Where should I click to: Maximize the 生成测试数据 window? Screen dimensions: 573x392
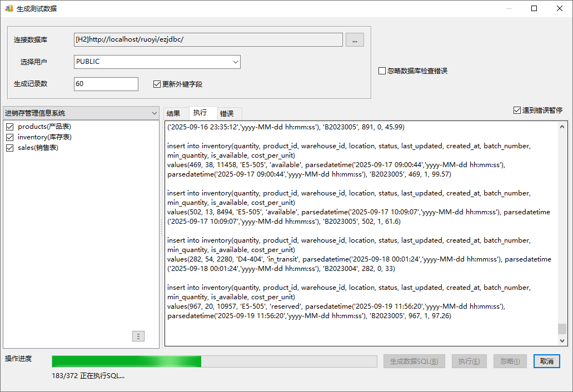pyautogui.click(x=534, y=8)
